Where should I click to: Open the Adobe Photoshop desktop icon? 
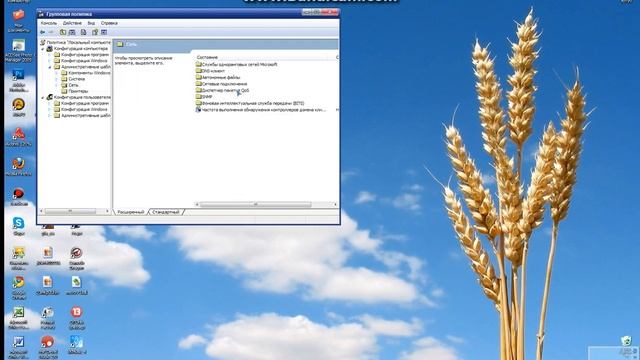[x=18, y=81]
